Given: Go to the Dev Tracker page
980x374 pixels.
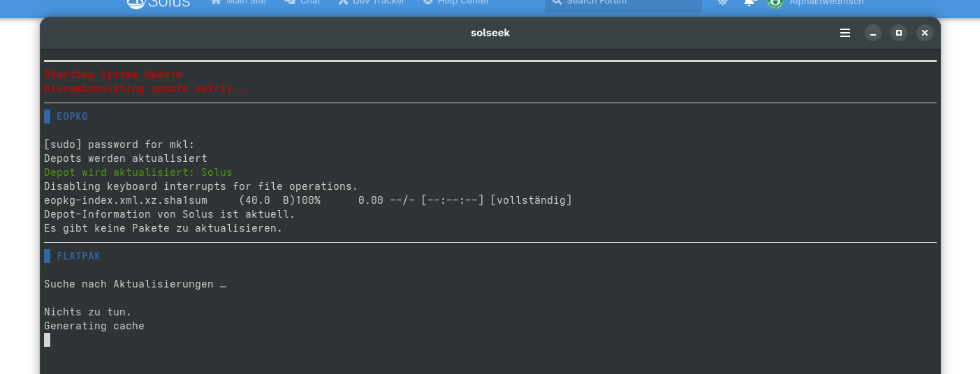Looking at the screenshot, I should (x=371, y=3).
